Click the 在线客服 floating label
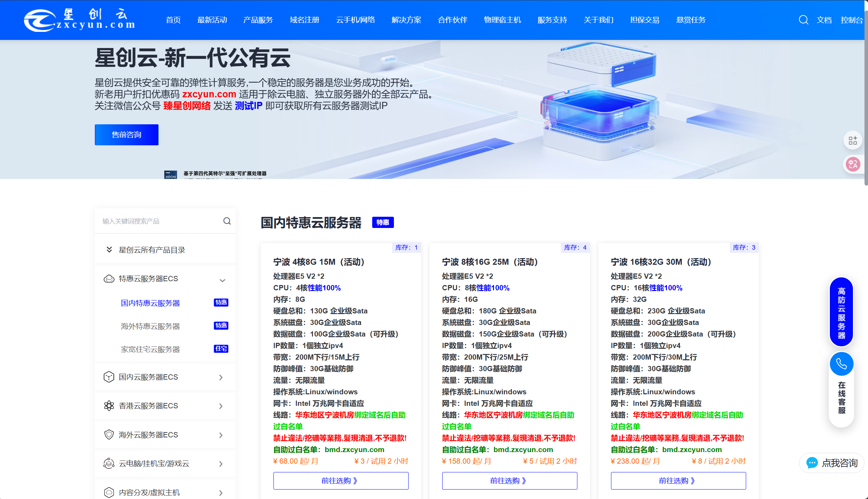This screenshot has height=499, width=868. [x=841, y=397]
